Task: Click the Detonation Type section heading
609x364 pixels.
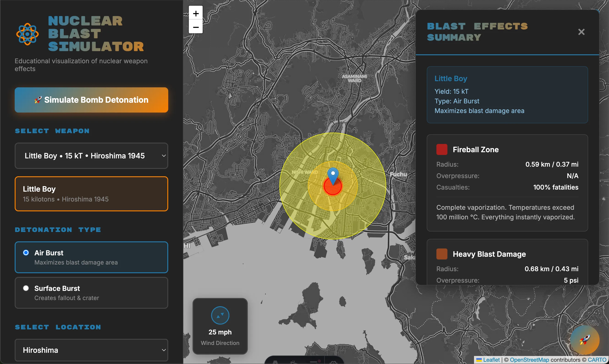Action: (58, 230)
